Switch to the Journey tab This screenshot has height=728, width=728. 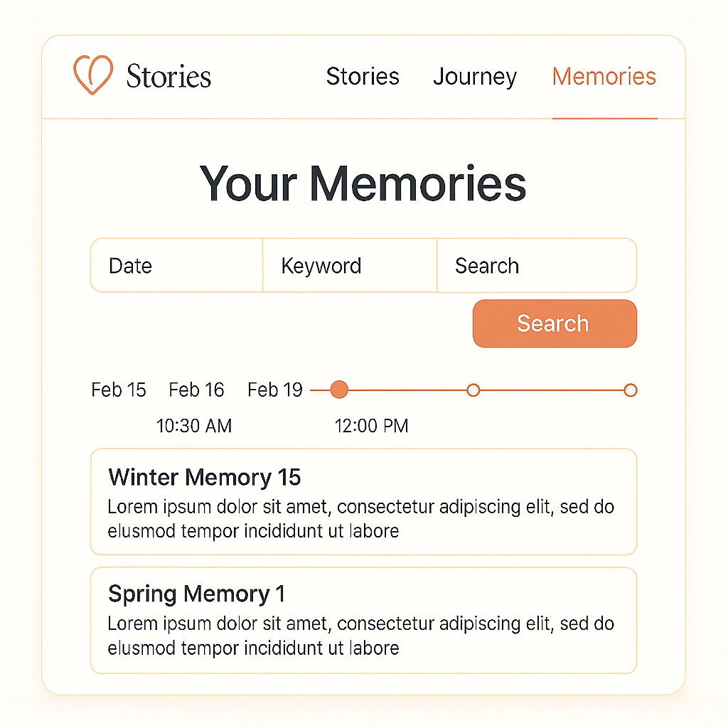(475, 76)
